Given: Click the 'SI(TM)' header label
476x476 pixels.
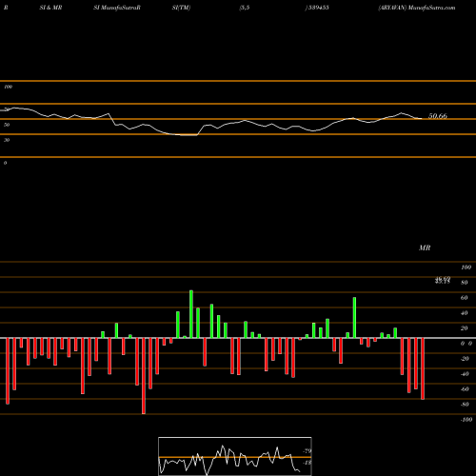Looking at the screenshot, I should click(x=181, y=8).
